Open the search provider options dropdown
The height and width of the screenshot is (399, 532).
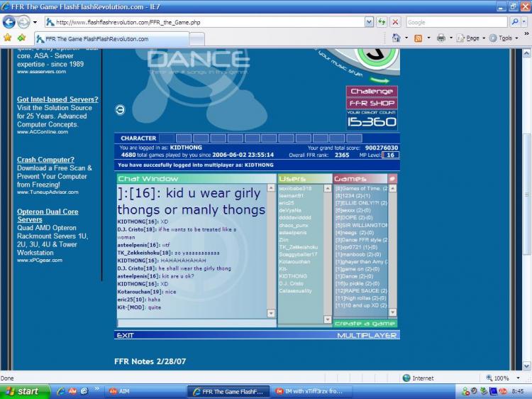pyautogui.click(x=524, y=23)
